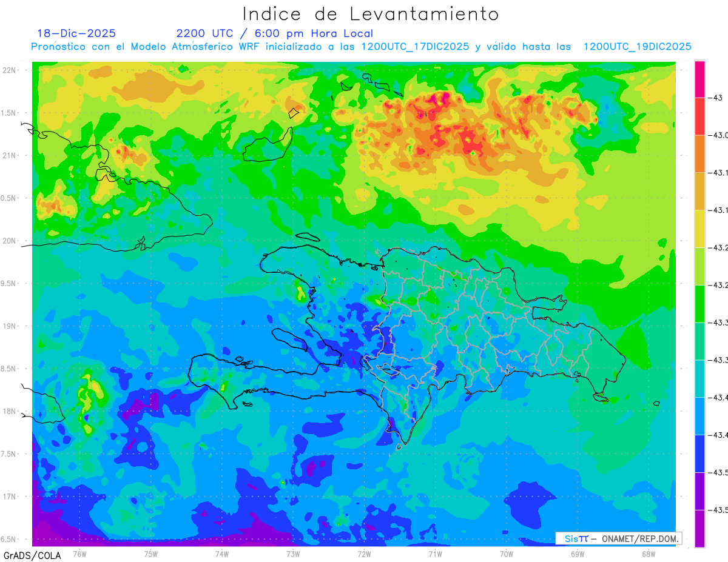Click the light blue color bar swatch
This screenshot has height=562, width=728.
[699, 416]
